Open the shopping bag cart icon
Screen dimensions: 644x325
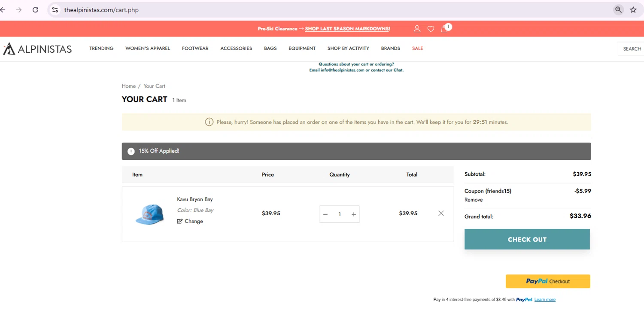click(445, 28)
